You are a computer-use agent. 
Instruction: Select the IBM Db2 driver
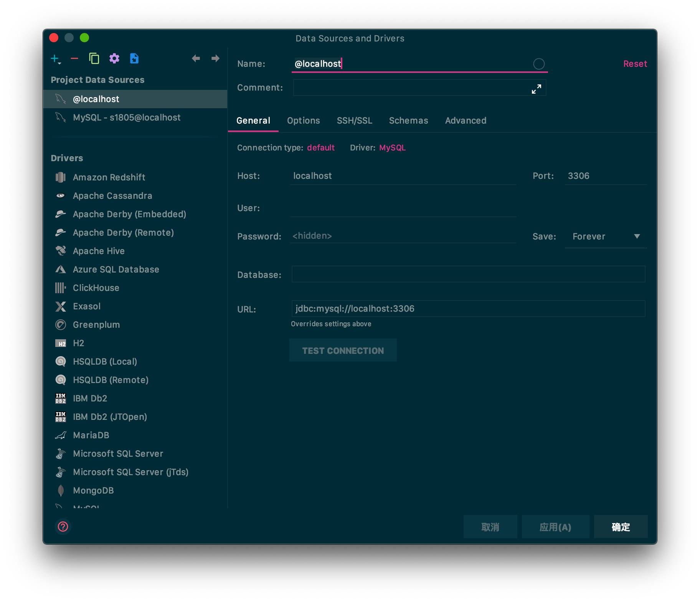coord(135,398)
